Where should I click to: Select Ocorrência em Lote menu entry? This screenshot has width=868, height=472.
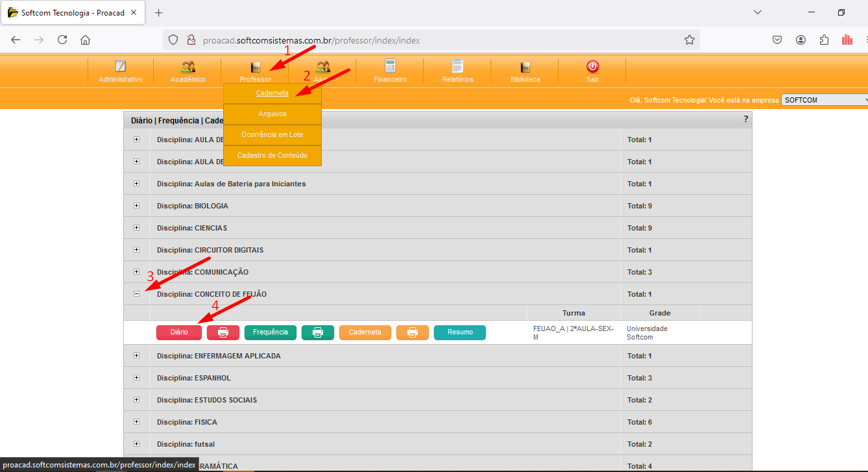click(x=272, y=134)
